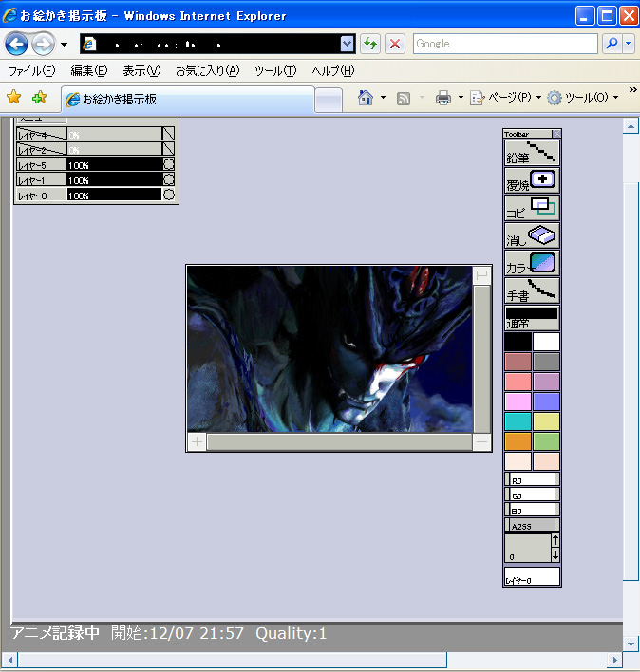640x672 pixels.
Task: Toggle visibility circle of レイヤー0
Action: (x=169, y=195)
